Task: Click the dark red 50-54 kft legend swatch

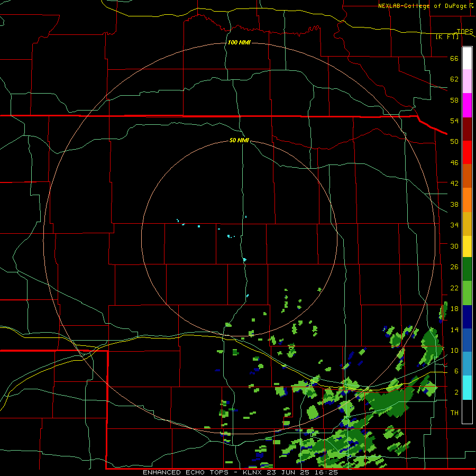Action: pos(467,129)
